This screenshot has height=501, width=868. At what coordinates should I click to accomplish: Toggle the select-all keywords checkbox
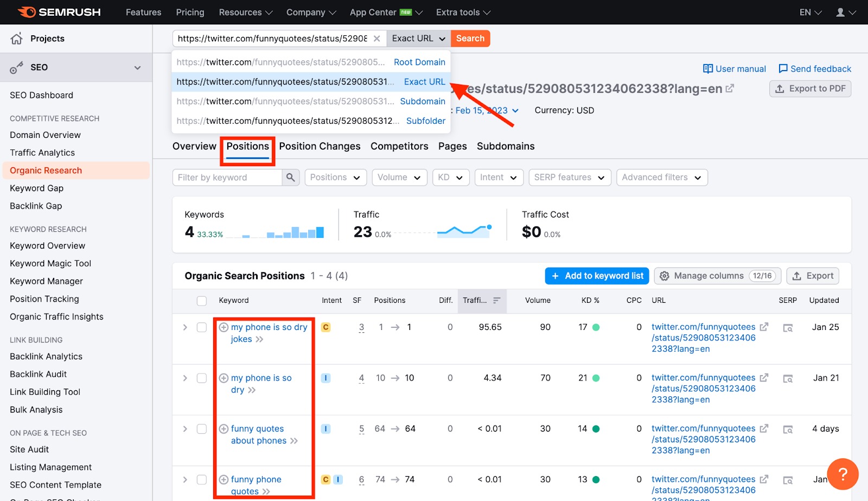(x=202, y=301)
